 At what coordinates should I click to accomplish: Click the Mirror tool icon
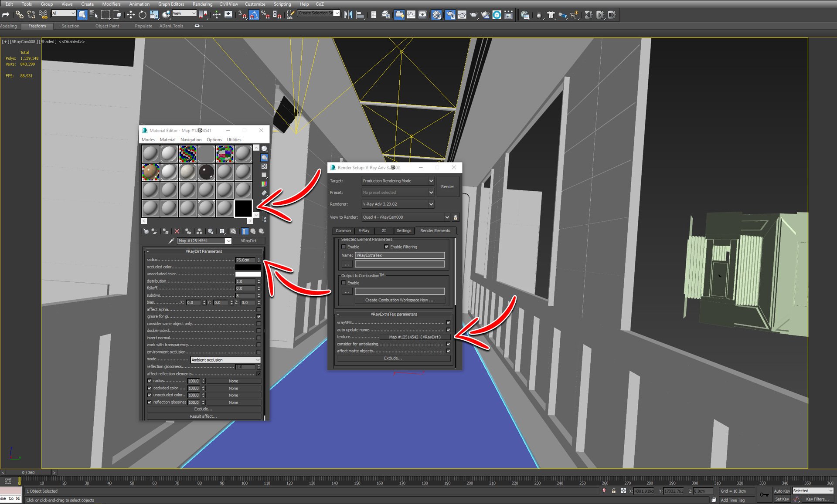tap(348, 15)
